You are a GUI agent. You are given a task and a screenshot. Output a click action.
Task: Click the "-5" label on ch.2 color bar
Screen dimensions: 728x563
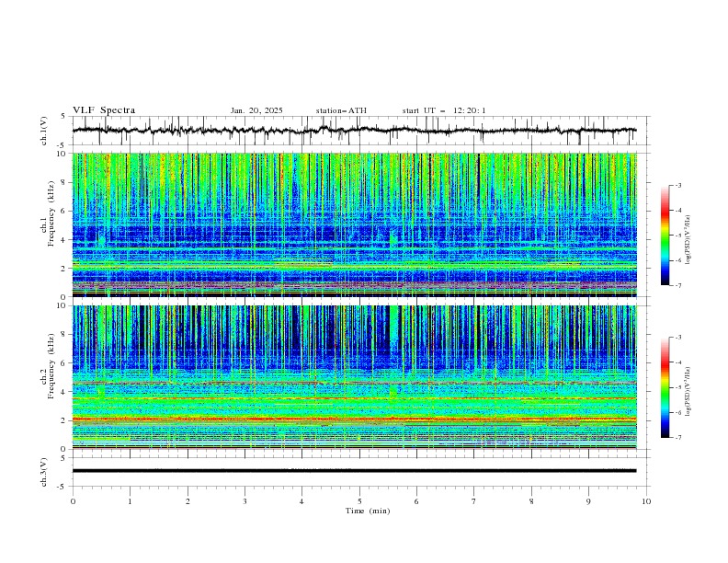(x=677, y=387)
